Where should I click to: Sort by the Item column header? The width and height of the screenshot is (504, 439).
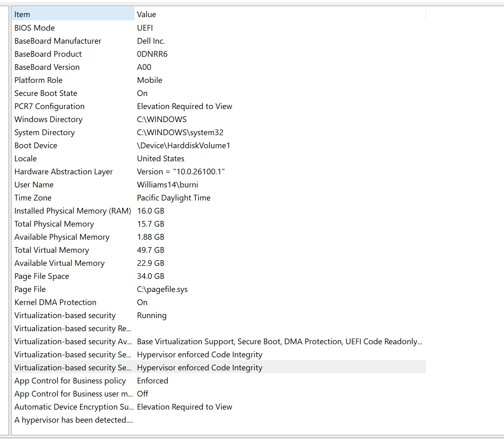point(73,14)
